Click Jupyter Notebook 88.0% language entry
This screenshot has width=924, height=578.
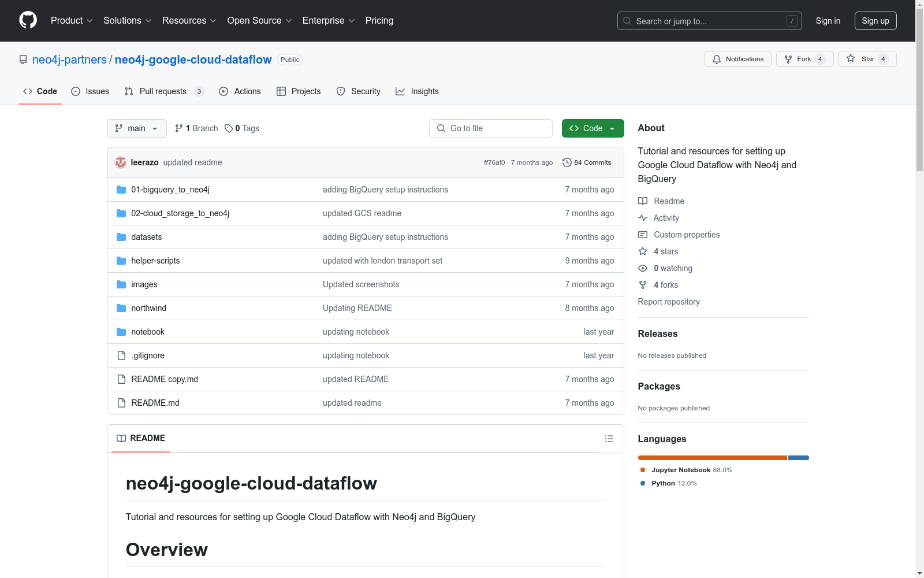(686, 470)
